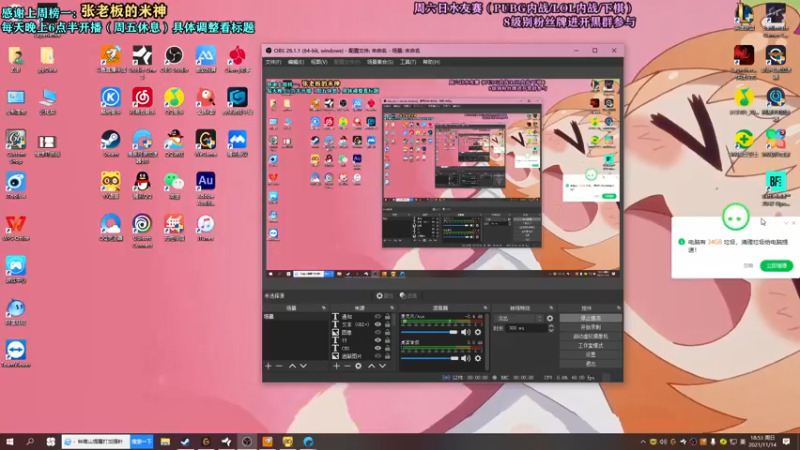The height and width of the screenshot is (450, 800).
Task: Toggle eye icon of the bottom source row
Action: coord(378,356)
